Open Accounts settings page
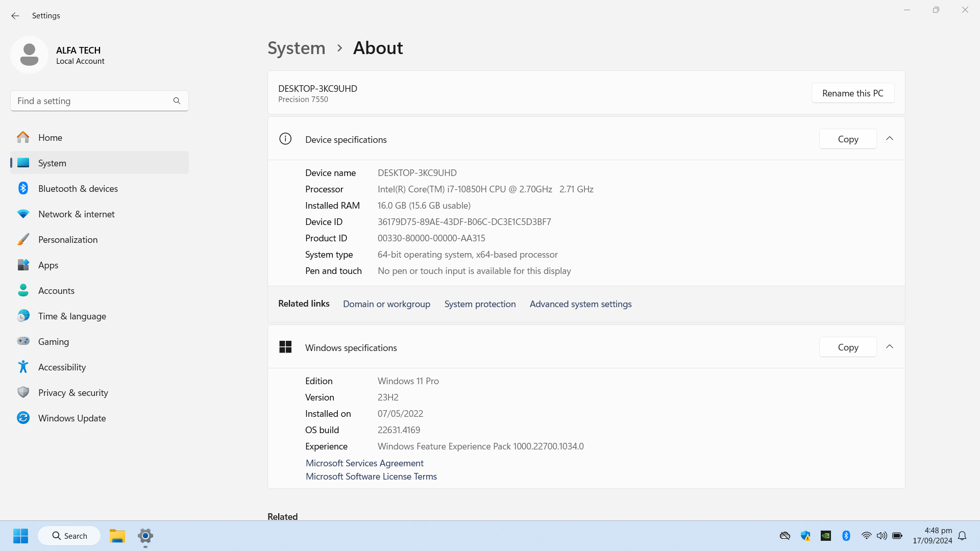The width and height of the screenshot is (980, 551). (x=100, y=290)
